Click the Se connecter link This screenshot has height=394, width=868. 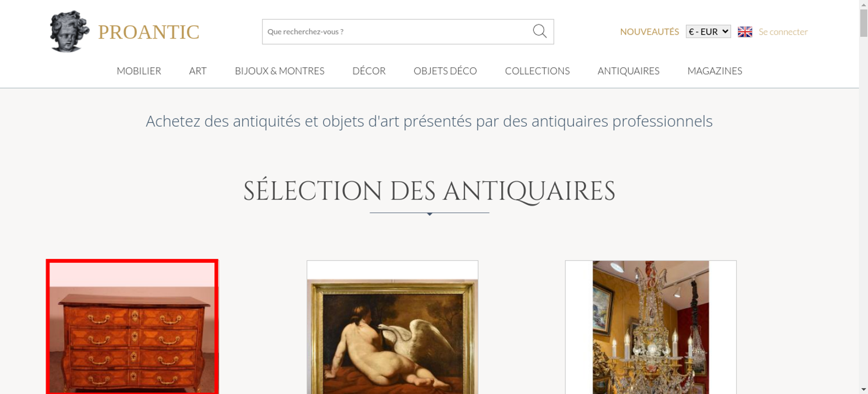[x=783, y=32]
